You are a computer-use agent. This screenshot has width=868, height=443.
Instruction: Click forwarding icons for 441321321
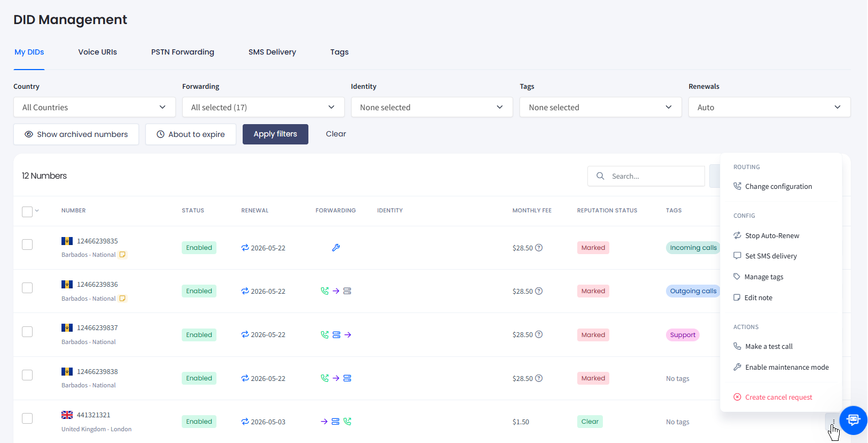pos(336,422)
